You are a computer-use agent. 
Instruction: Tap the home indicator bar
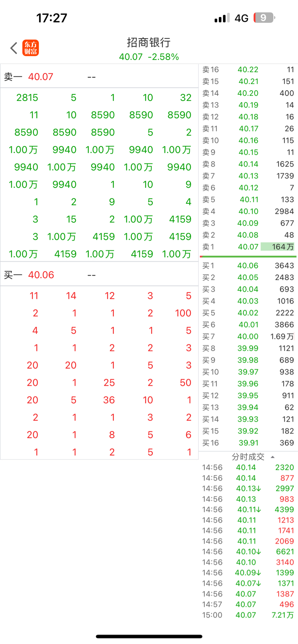tap(149, 636)
